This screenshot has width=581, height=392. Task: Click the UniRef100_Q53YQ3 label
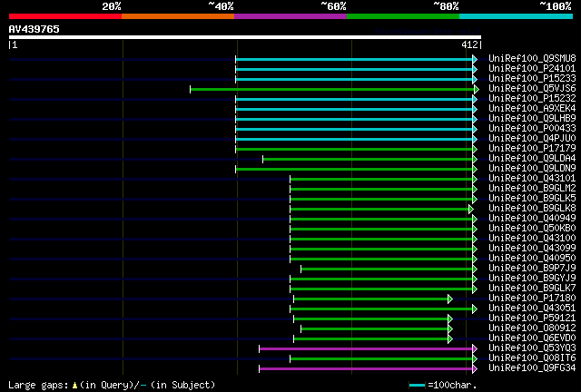pos(532,348)
